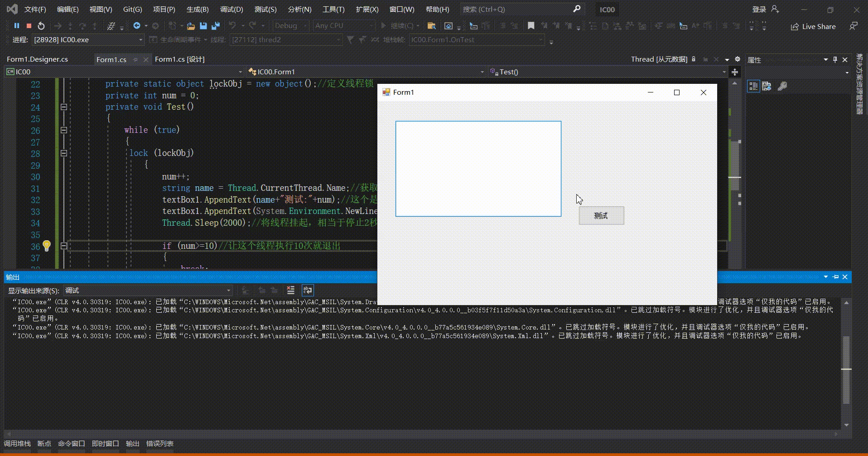Collapse the if block at line 36
This screenshot has height=456, width=868.
[x=64, y=246]
